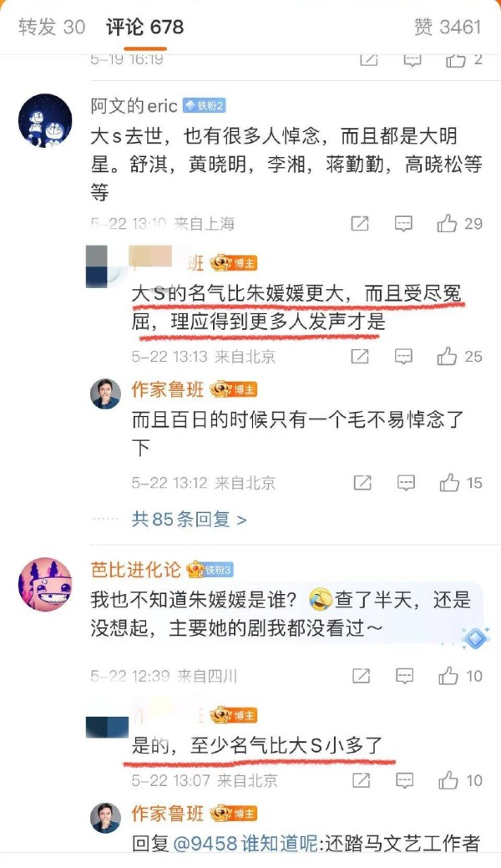Tap reply bubble on 作家鲁班's 13:12 reply
This screenshot has width=501, height=868.
click(406, 483)
